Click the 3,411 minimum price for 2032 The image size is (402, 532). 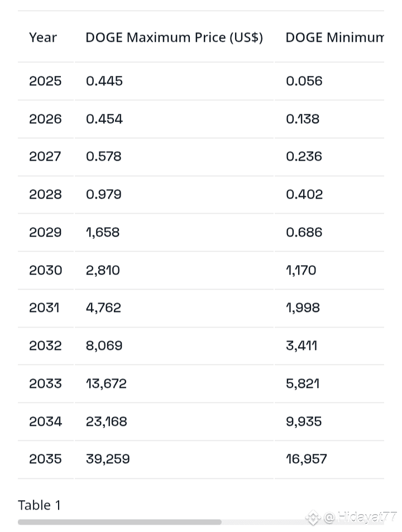[301, 346]
